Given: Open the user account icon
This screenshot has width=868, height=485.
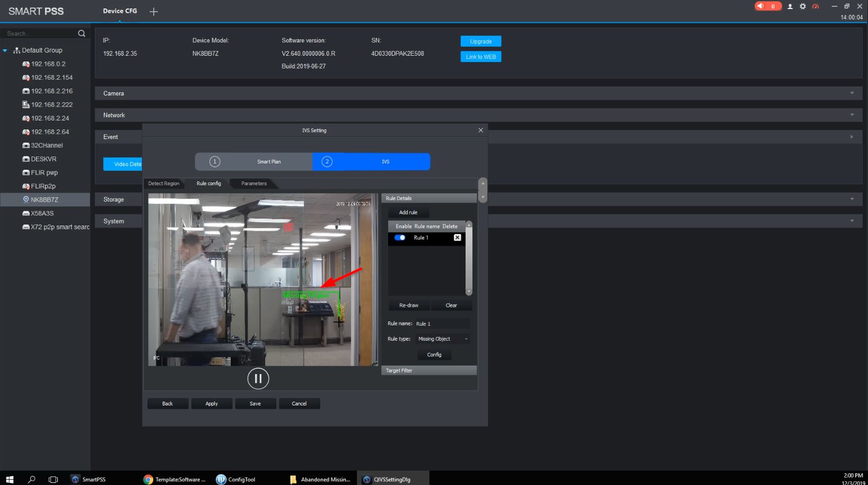Looking at the screenshot, I should pos(790,6).
